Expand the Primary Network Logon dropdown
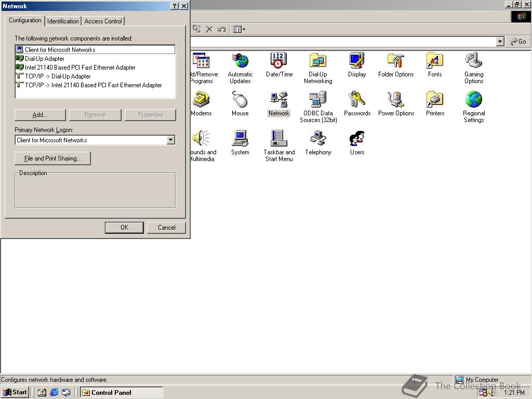The image size is (532, 399). (x=170, y=140)
